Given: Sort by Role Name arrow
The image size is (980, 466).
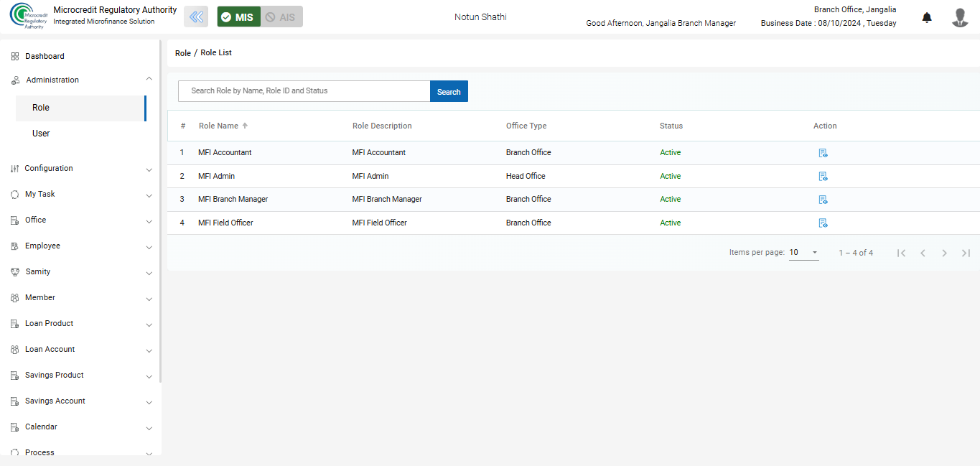Looking at the screenshot, I should click(245, 126).
